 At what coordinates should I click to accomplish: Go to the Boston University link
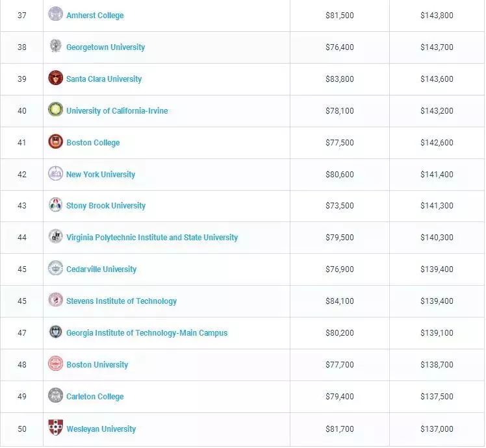(x=97, y=365)
